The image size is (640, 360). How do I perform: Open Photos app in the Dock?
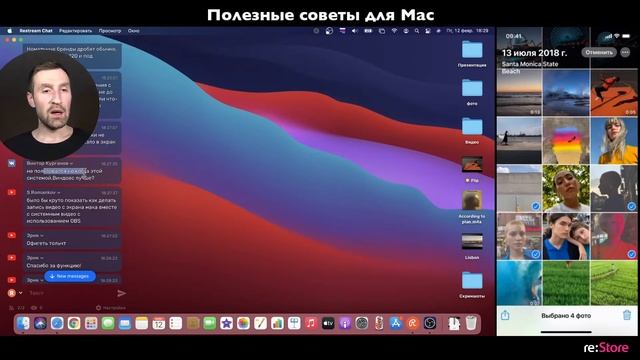point(243,324)
